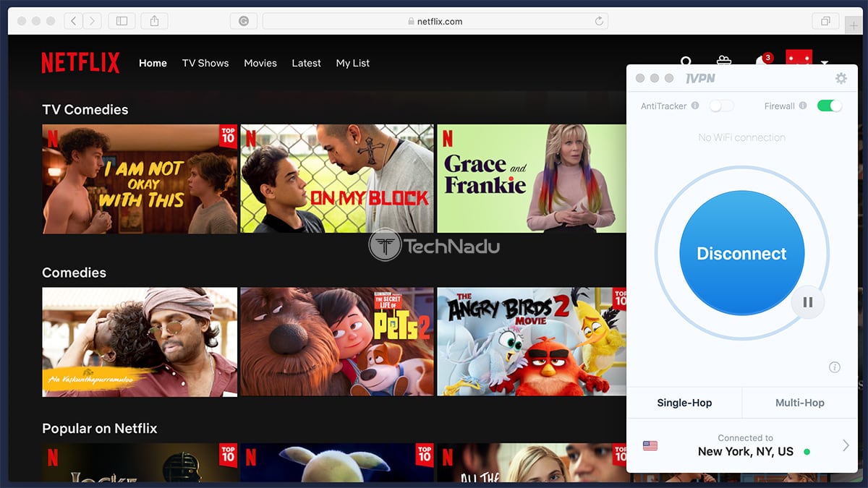Open the red Netflix profile avatar

[x=799, y=58]
